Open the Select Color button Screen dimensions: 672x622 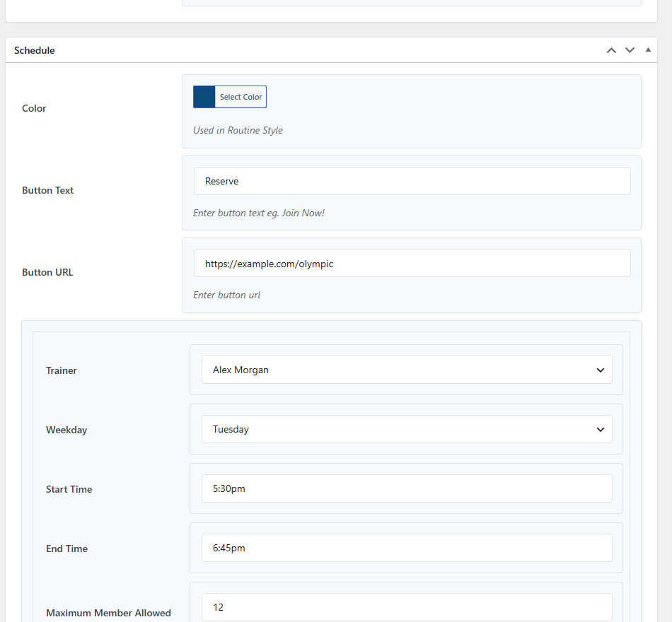click(x=241, y=97)
